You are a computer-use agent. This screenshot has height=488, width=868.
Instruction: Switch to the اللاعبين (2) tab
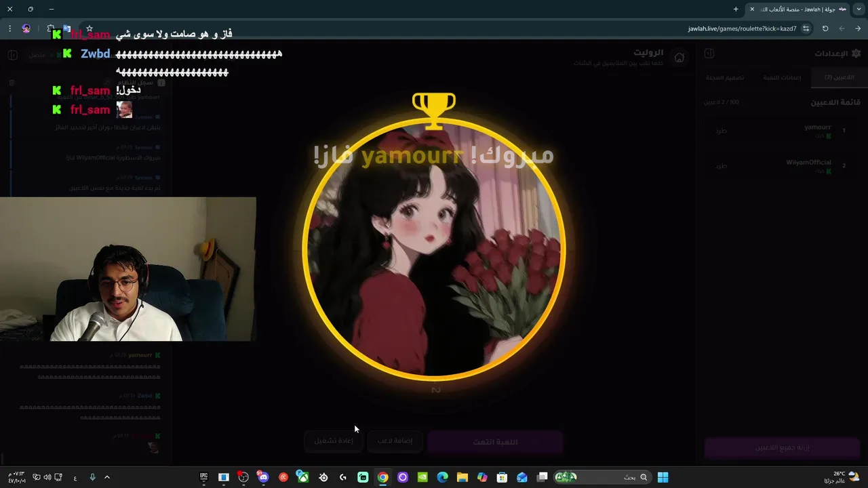pyautogui.click(x=839, y=77)
